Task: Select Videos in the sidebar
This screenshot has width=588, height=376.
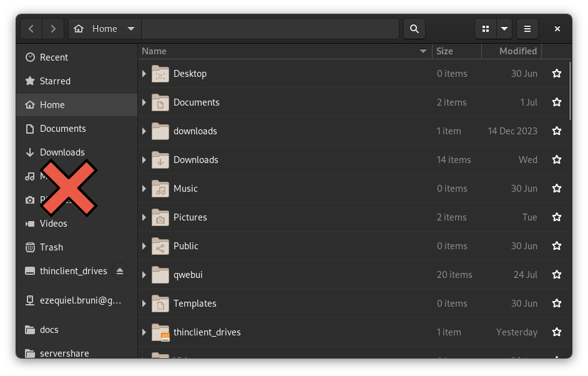Action: [54, 223]
